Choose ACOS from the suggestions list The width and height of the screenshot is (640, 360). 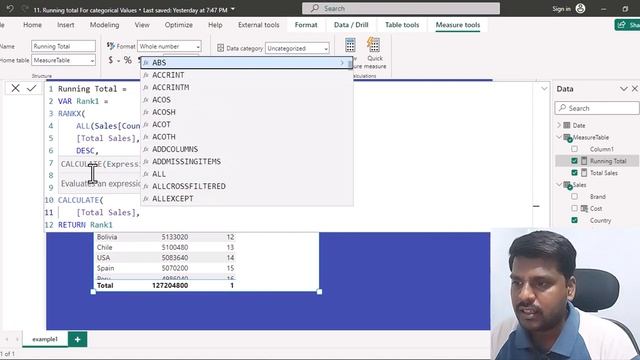click(247, 100)
